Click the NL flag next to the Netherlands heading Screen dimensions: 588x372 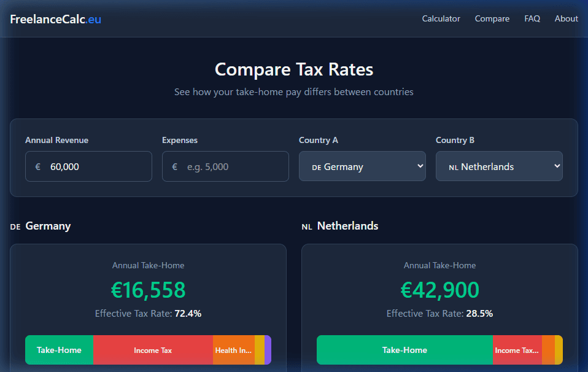pos(306,226)
